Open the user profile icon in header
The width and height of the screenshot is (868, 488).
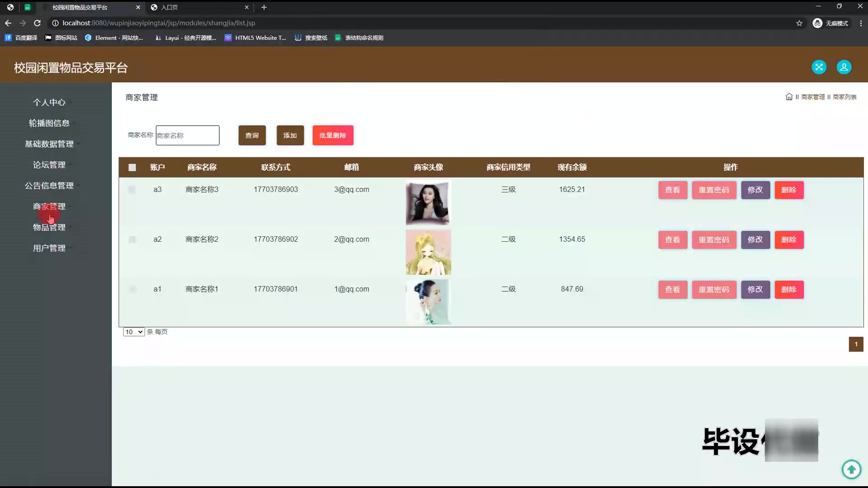coord(844,67)
